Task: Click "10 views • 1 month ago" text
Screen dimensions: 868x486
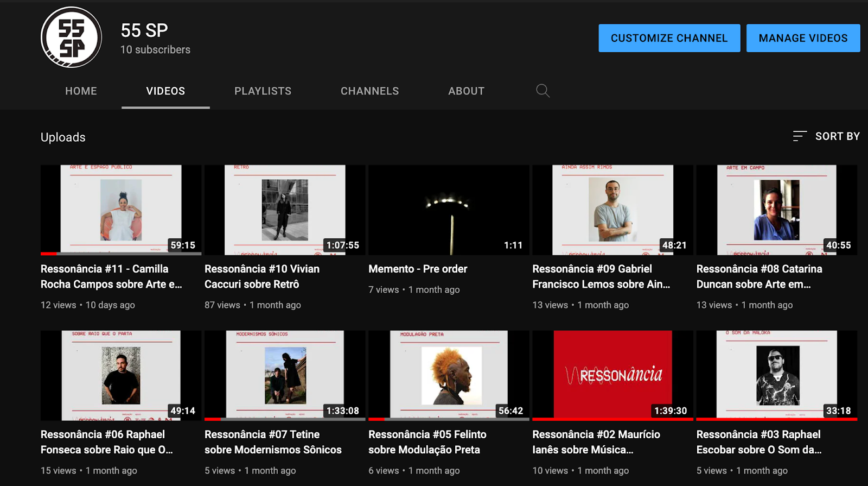Action: pyautogui.click(x=580, y=471)
